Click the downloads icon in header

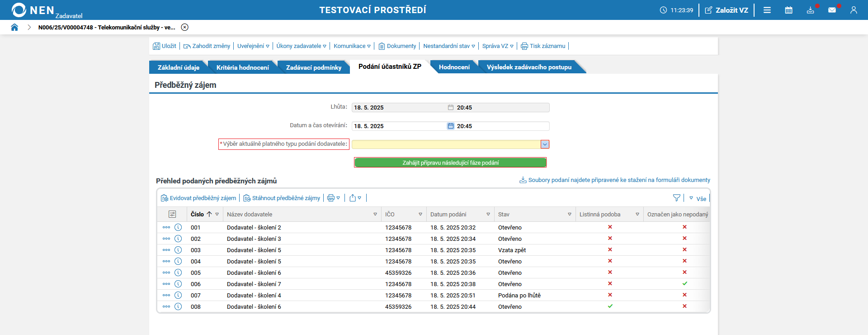[810, 10]
